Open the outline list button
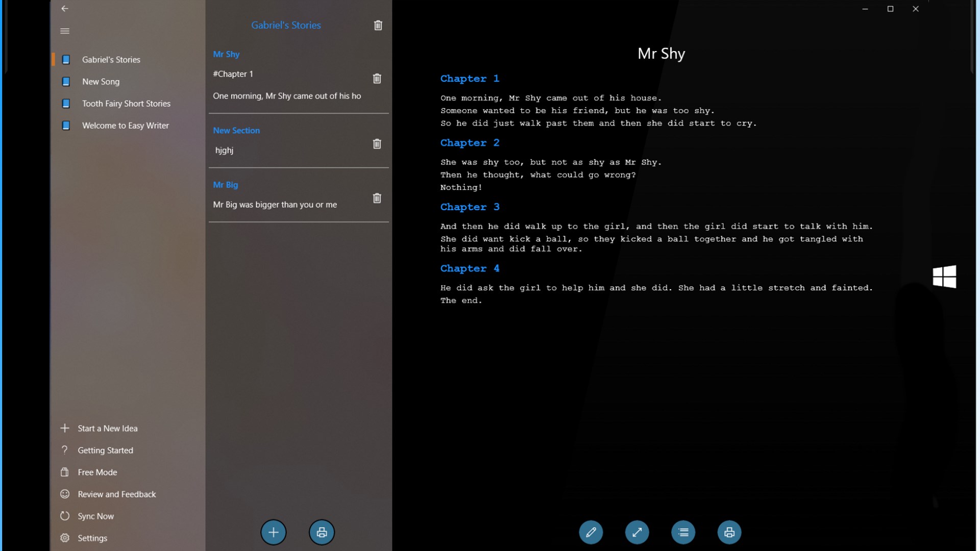 pos(683,533)
